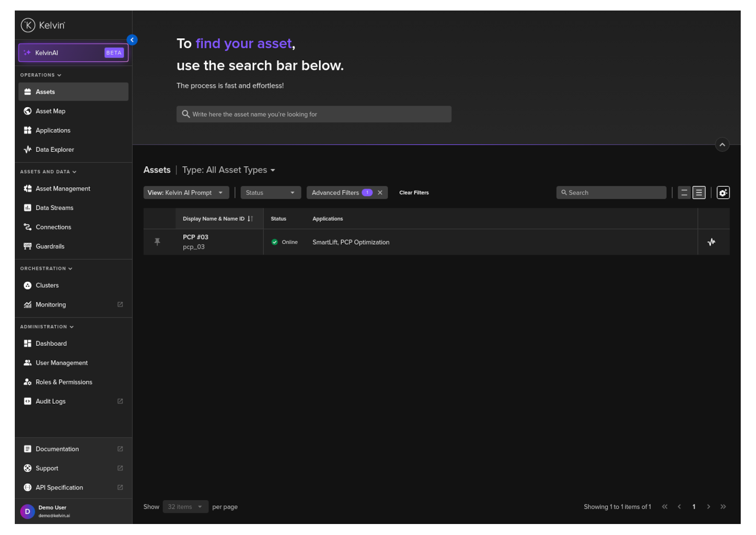The width and height of the screenshot is (756, 535).
Task: Pin the PCP #03 asset row
Action: tap(157, 242)
